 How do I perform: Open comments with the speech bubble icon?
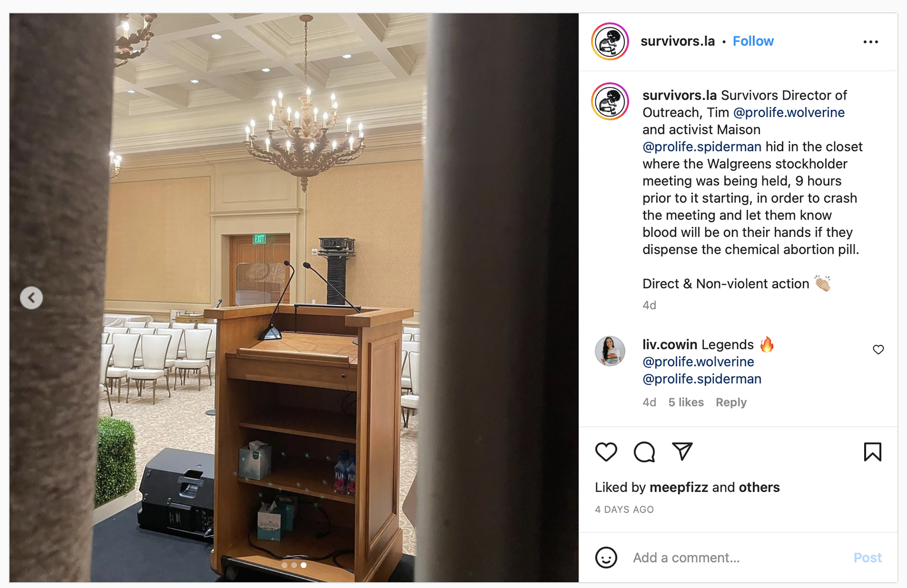pyautogui.click(x=644, y=452)
